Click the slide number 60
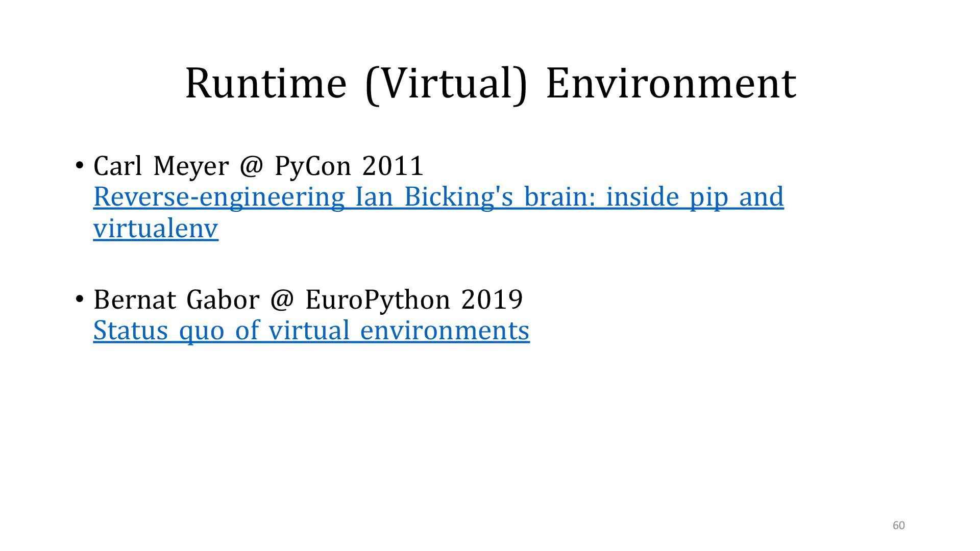Viewport: 980px width, 551px height. (x=898, y=525)
